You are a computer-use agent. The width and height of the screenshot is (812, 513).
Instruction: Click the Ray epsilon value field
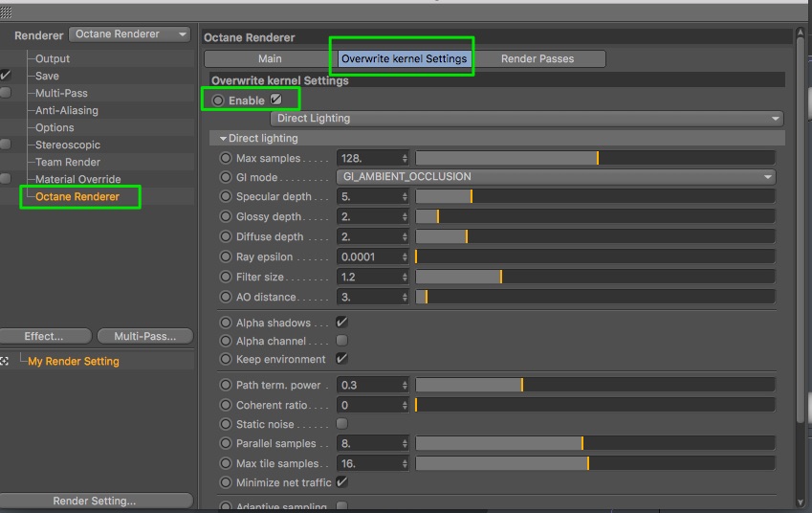point(369,256)
